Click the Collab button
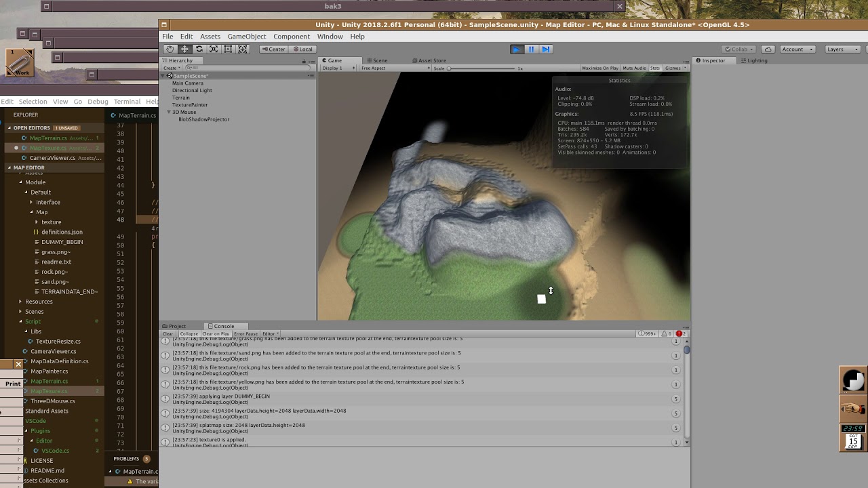The image size is (868, 488). point(738,49)
